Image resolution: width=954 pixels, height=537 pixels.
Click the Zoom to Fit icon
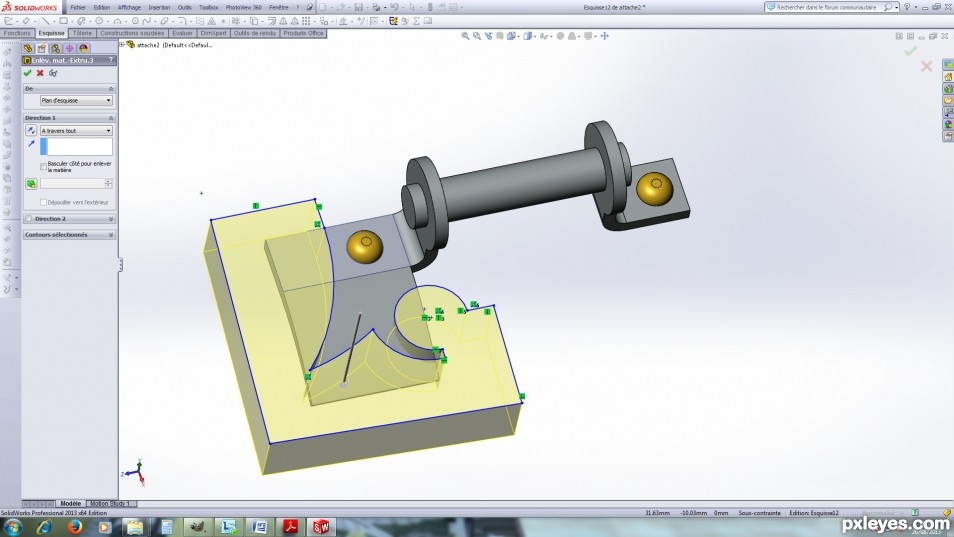(x=465, y=36)
